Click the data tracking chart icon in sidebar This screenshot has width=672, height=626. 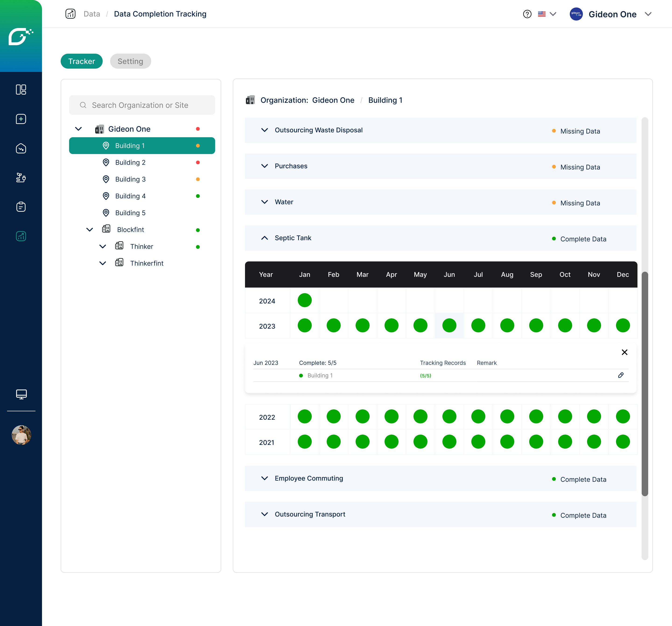tap(21, 236)
